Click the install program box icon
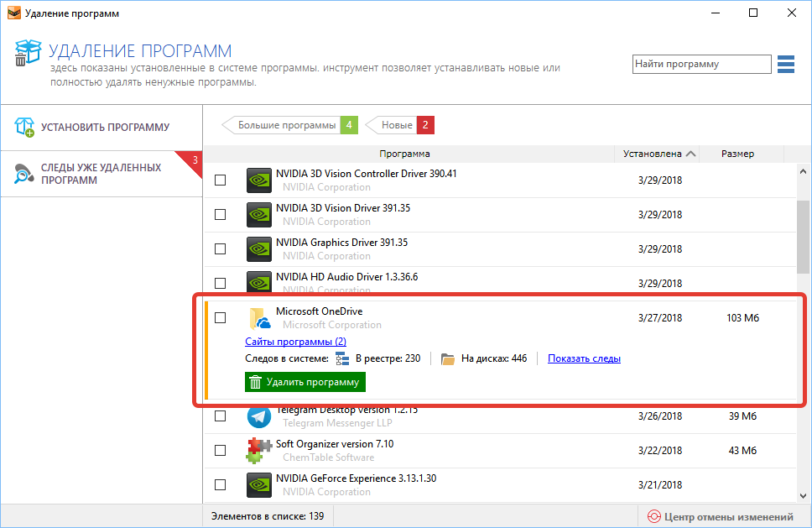Screen dimensions: 812x528 tap(23, 127)
